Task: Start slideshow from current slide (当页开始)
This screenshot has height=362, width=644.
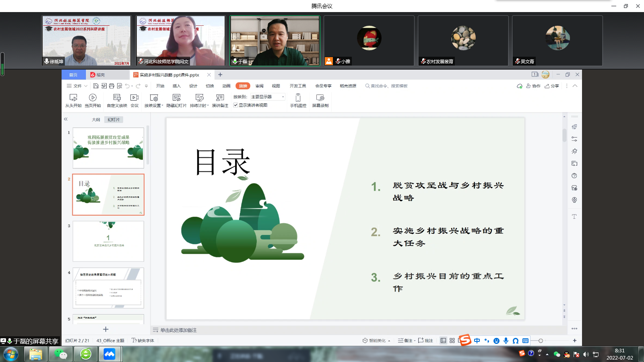Action: pyautogui.click(x=93, y=100)
